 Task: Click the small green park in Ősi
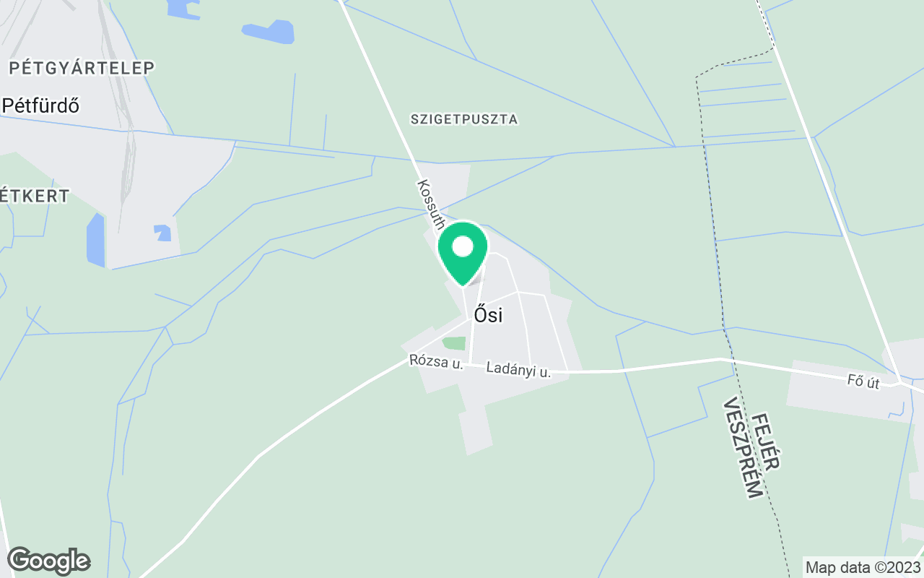pos(454,343)
